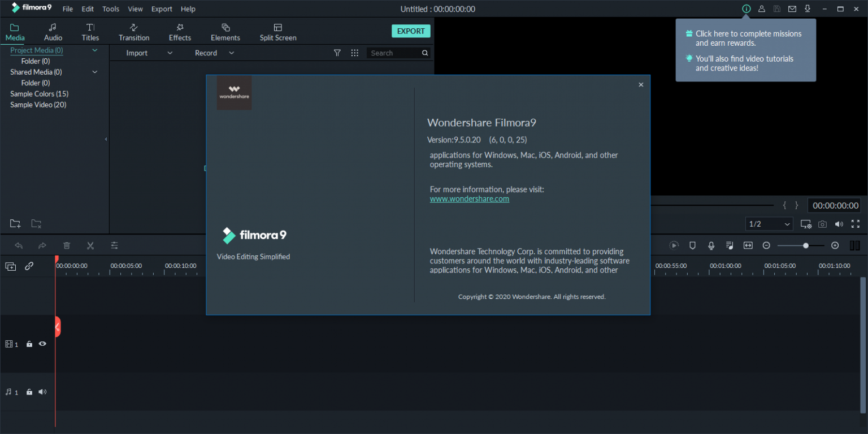Open the audio mixer icon
This screenshot has height=434, width=868.
[x=730, y=245]
